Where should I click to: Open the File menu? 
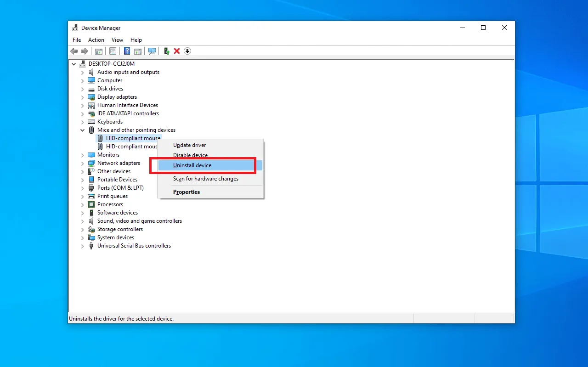pyautogui.click(x=77, y=40)
